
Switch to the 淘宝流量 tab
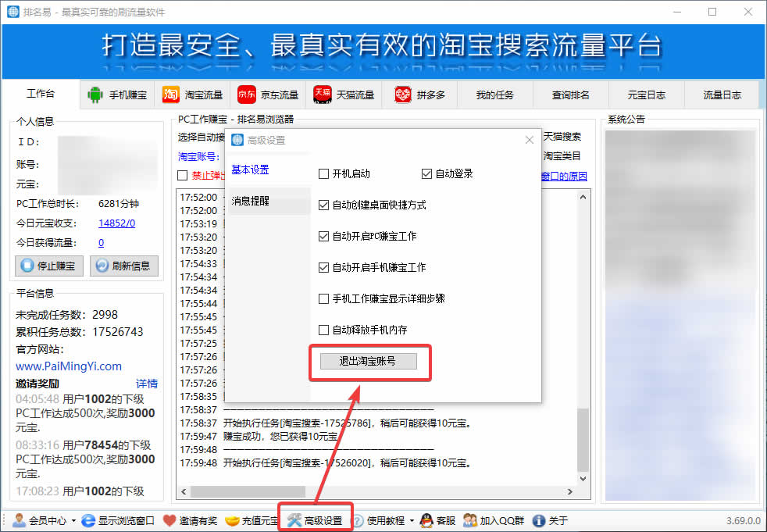pos(192,95)
